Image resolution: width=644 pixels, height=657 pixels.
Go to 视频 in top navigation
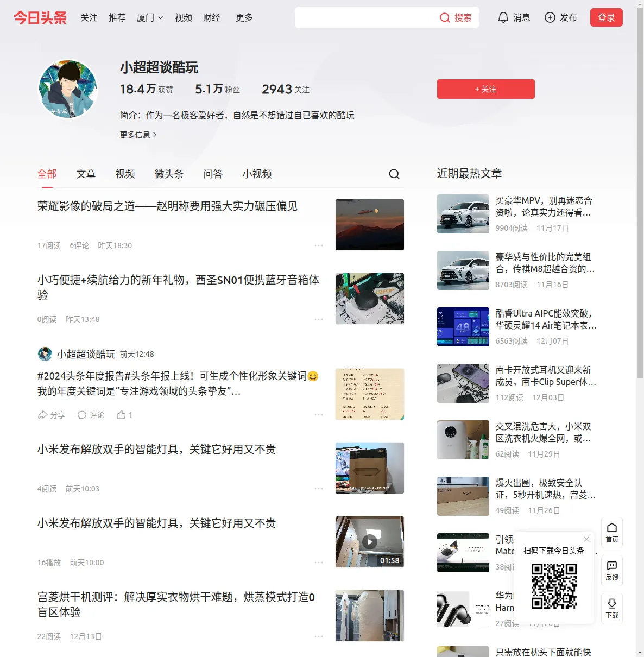(184, 17)
